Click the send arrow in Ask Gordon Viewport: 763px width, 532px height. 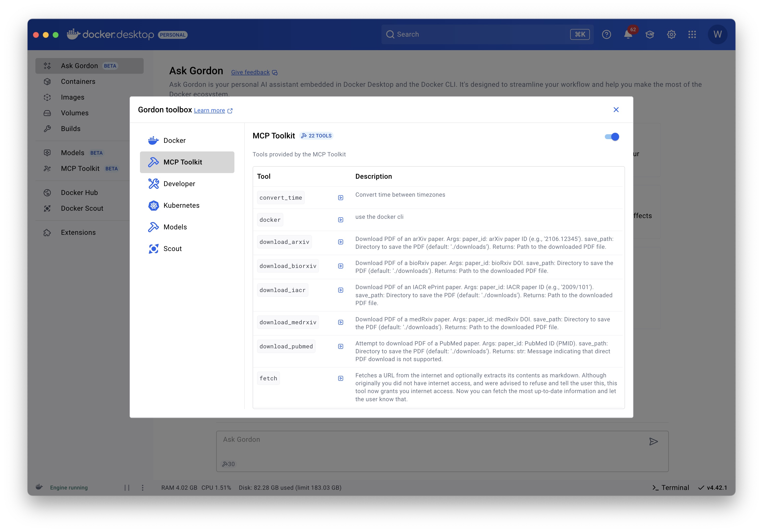[x=653, y=441]
